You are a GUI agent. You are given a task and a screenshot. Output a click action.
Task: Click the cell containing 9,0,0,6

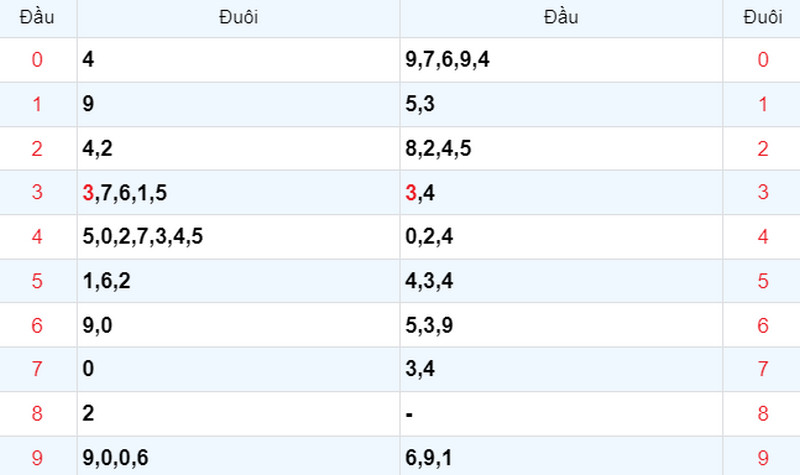coord(238,456)
